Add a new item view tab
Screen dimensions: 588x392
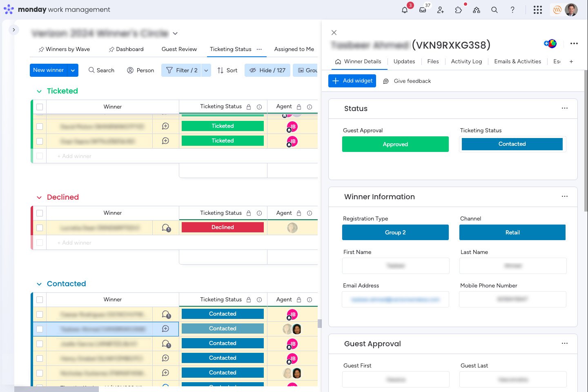coord(571,62)
